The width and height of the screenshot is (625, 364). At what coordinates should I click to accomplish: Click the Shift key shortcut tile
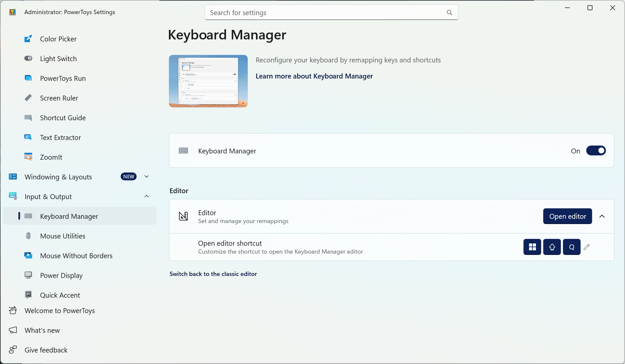pyautogui.click(x=552, y=247)
